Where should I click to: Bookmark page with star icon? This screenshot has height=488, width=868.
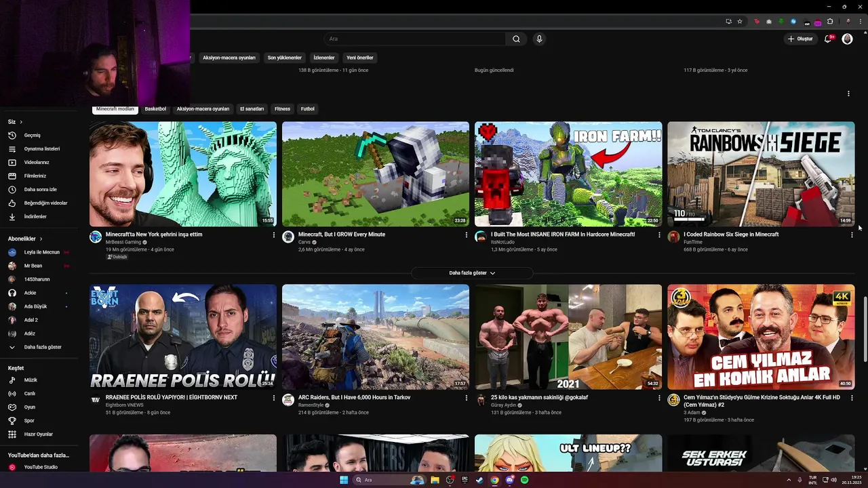click(740, 21)
